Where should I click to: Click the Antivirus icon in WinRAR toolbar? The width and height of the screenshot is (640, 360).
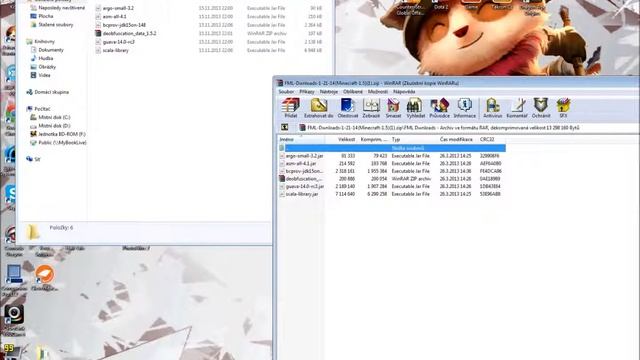point(493,108)
